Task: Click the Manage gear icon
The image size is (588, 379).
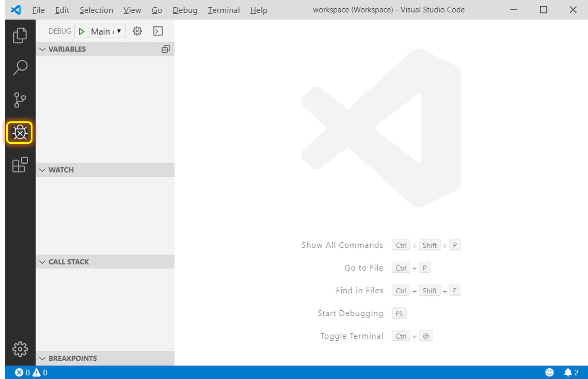Action: 20,349
